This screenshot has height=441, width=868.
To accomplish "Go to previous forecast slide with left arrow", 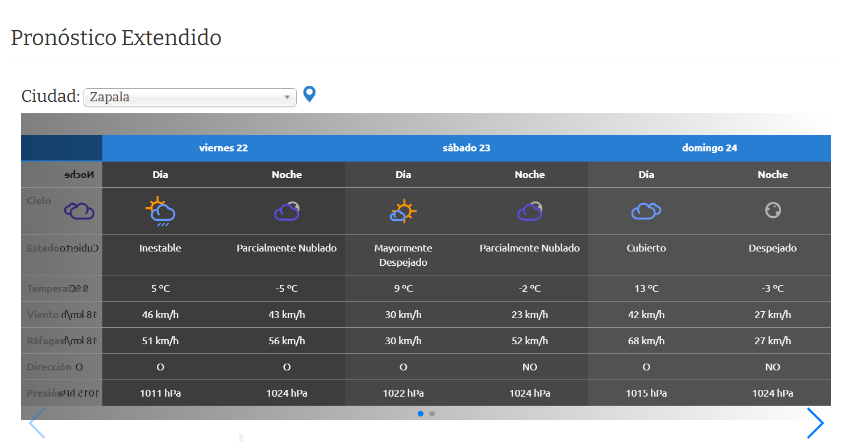I will click(37, 423).
